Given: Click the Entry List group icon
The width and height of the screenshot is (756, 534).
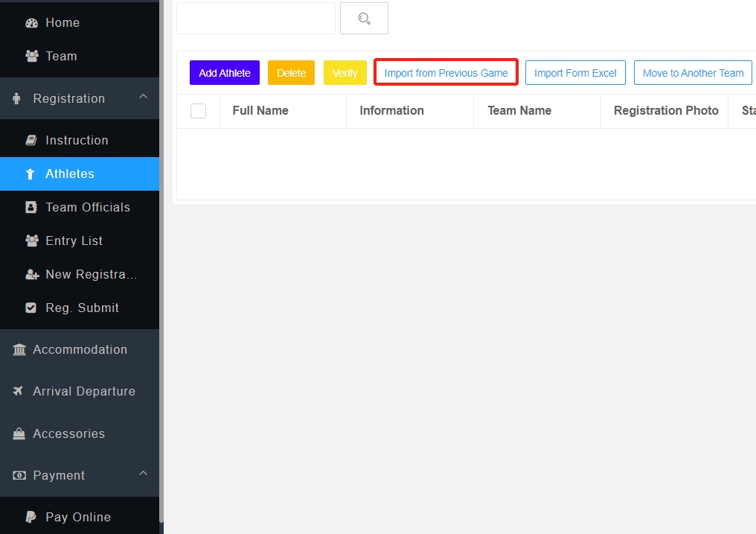Looking at the screenshot, I should (31, 240).
